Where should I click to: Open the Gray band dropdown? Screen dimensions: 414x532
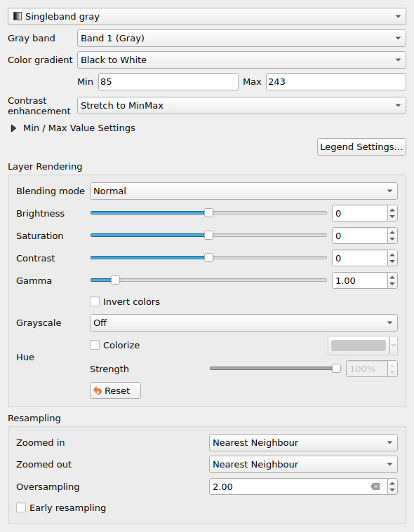pyautogui.click(x=241, y=38)
